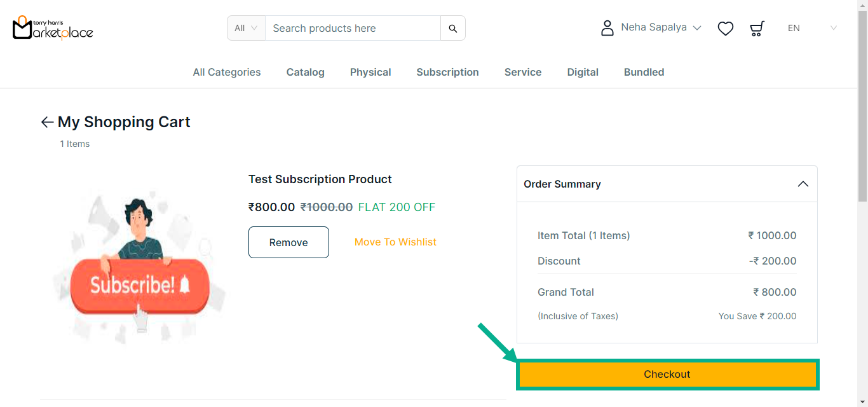Click the search magnifier icon

(x=453, y=28)
